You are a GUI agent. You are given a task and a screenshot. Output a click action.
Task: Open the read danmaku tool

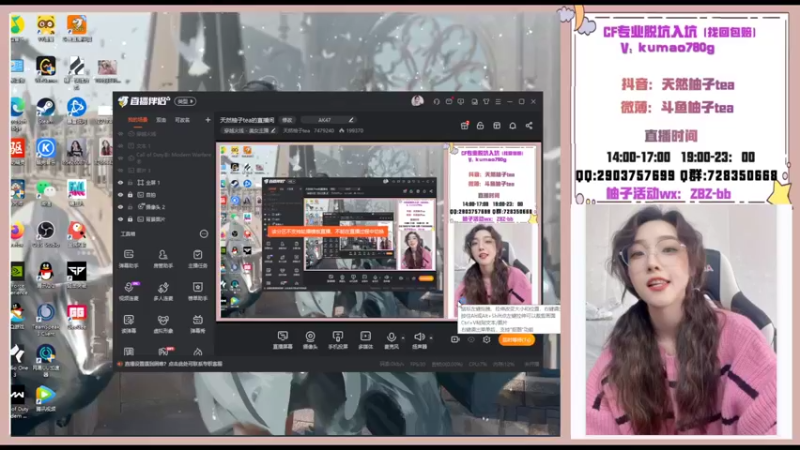point(129,323)
